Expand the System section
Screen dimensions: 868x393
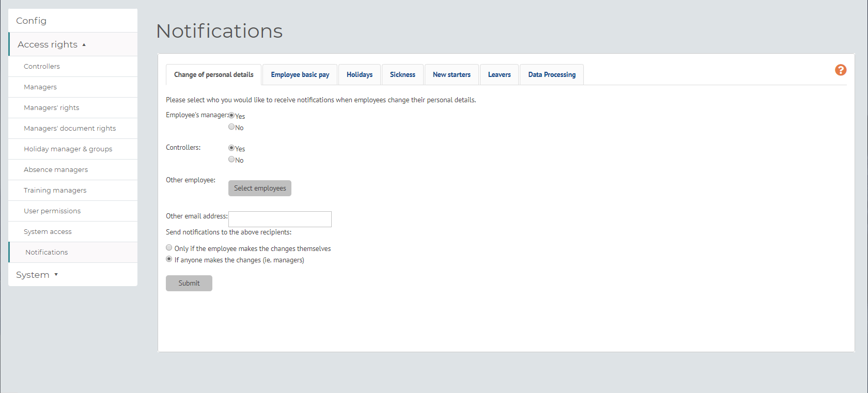(x=73, y=275)
